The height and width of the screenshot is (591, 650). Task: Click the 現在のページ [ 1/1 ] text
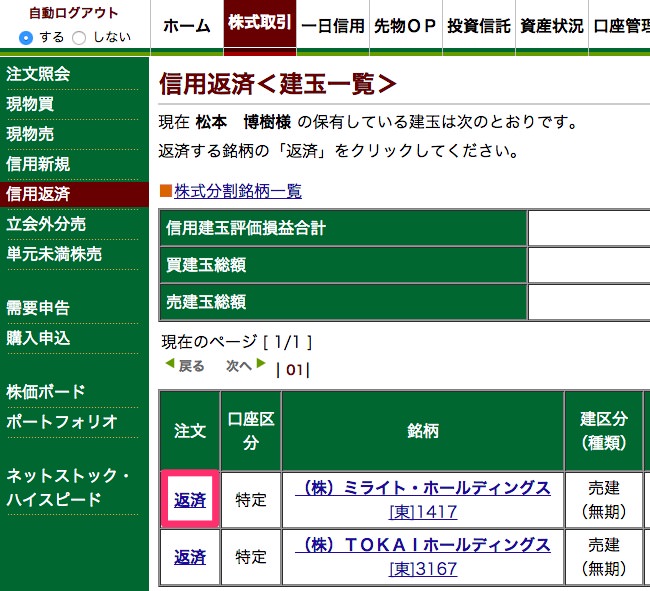[237, 342]
